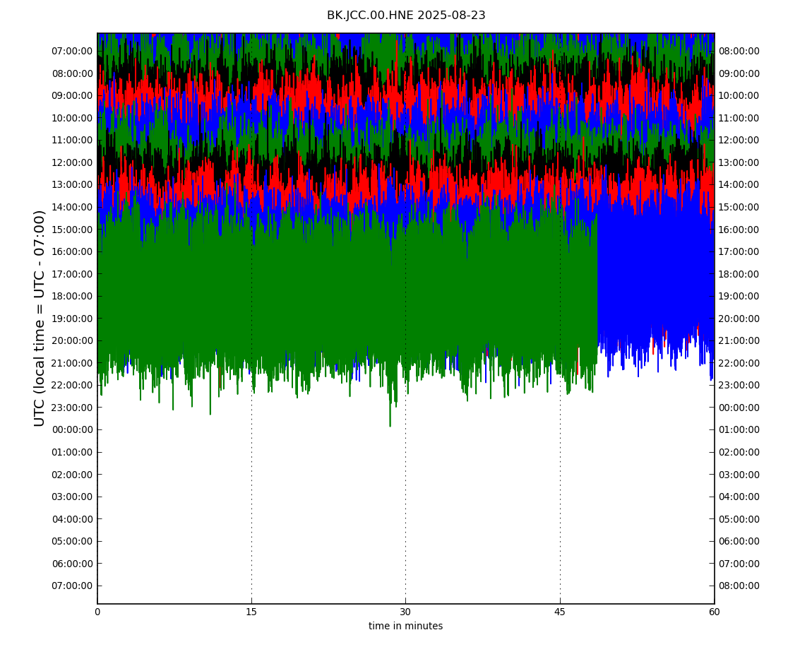This screenshot has width=812, height=671.
Task: Click the x-axis tick label 15
Action: (251, 612)
